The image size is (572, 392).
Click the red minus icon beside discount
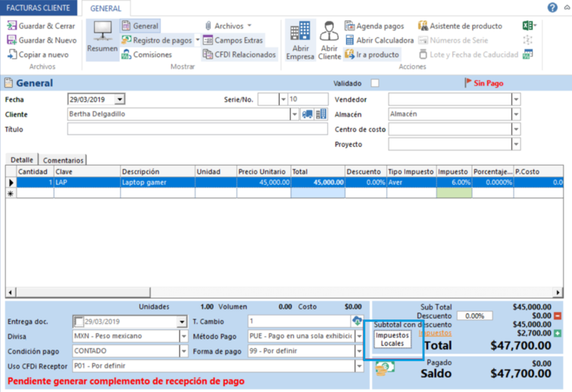click(x=558, y=316)
